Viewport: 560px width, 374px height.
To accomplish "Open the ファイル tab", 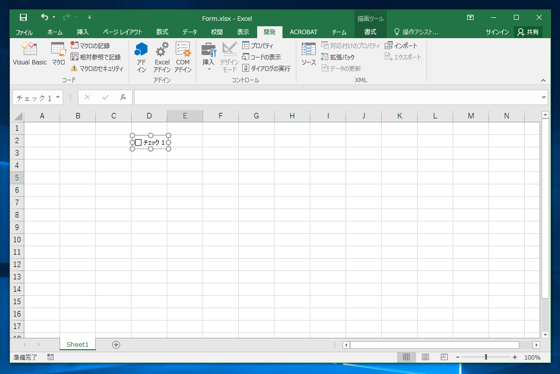I will [24, 32].
